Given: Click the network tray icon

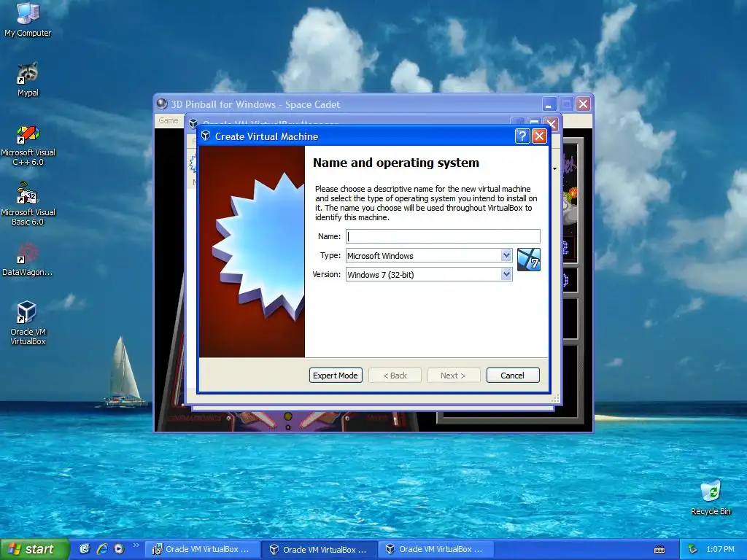Looking at the screenshot, I should coord(693,550).
